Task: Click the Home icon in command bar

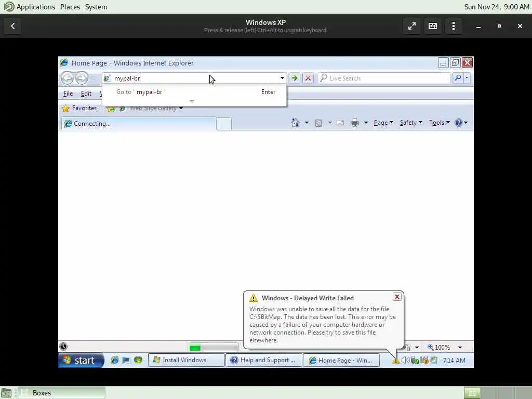Action: 296,123
